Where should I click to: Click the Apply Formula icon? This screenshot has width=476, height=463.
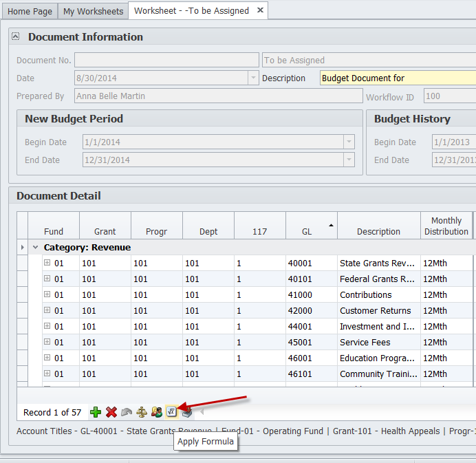tap(172, 412)
